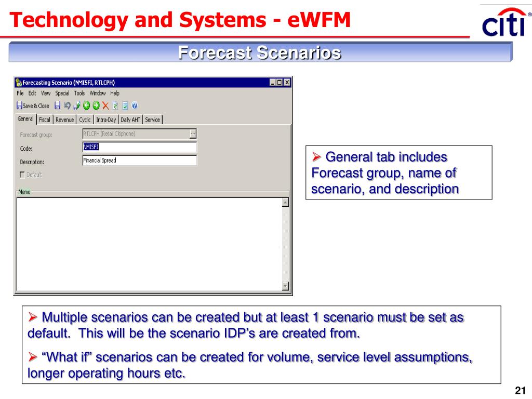
Task: Toggle the Default checkbox
Action: tap(22, 175)
